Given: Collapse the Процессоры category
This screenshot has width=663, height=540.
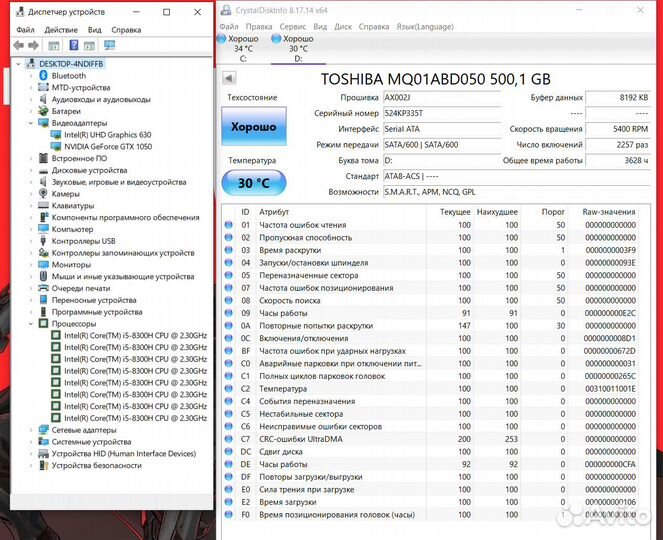Looking at the screenshot, I should [x=30, y=323].
